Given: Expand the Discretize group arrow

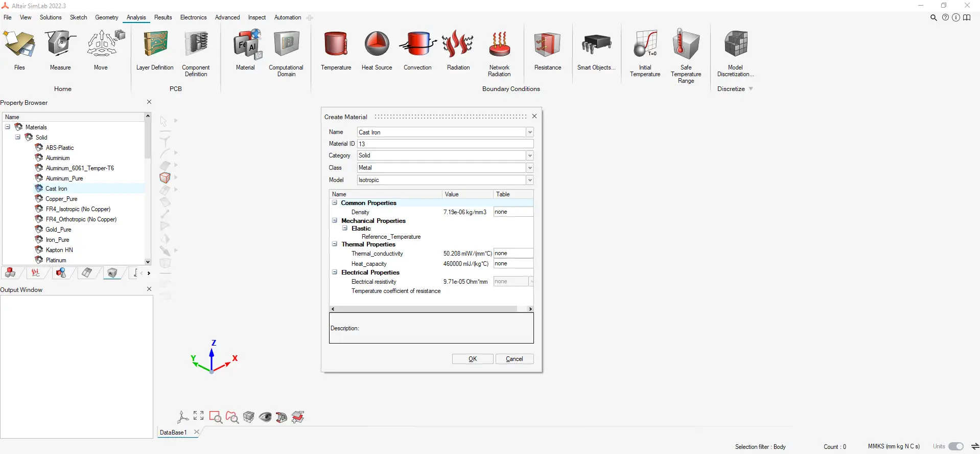Looking at the screenshot, I should coord(751,89).
